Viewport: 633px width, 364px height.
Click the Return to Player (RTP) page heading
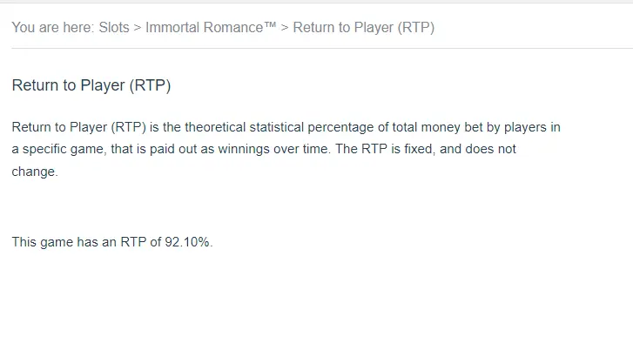91,85
